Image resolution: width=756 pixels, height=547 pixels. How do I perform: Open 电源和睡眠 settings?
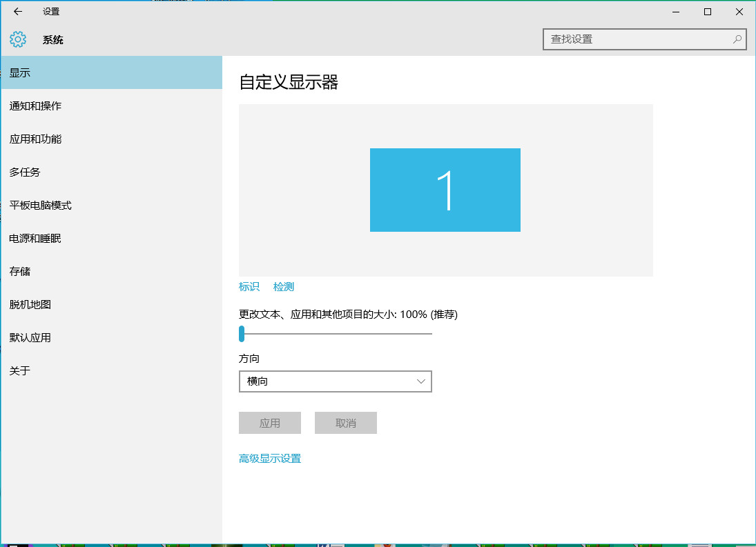click(x=111, y=239)
